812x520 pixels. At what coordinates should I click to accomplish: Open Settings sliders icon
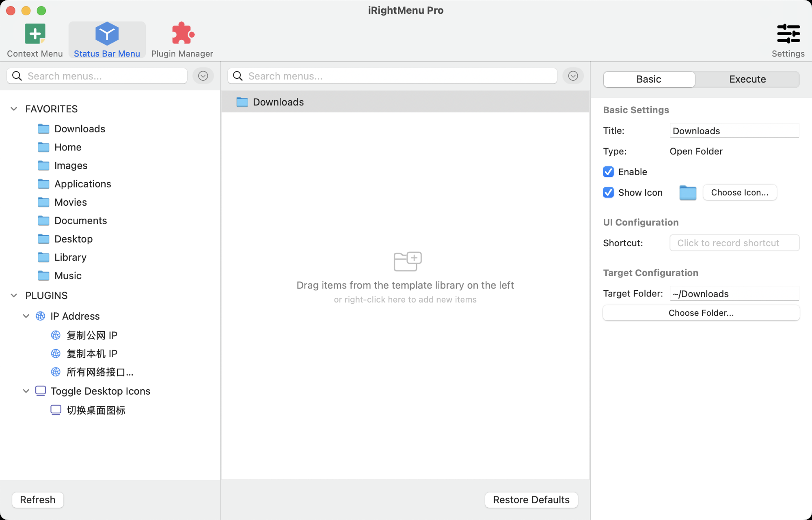tap(788, 34)
